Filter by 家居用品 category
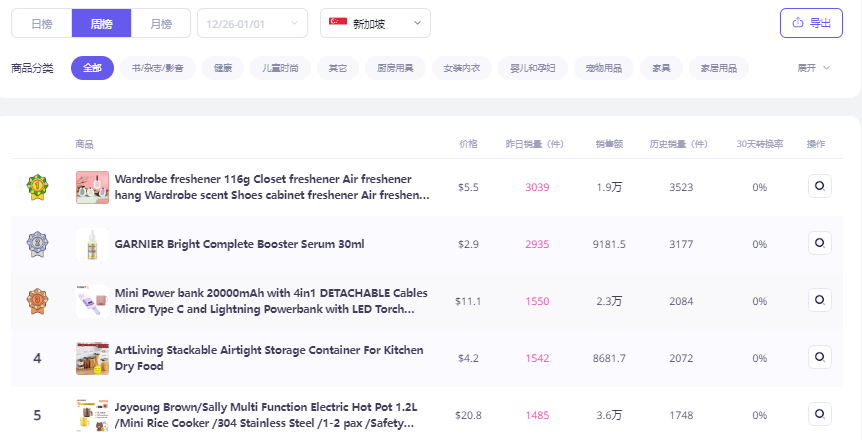This screenshot has height=440, width=862. pos(719,68)
